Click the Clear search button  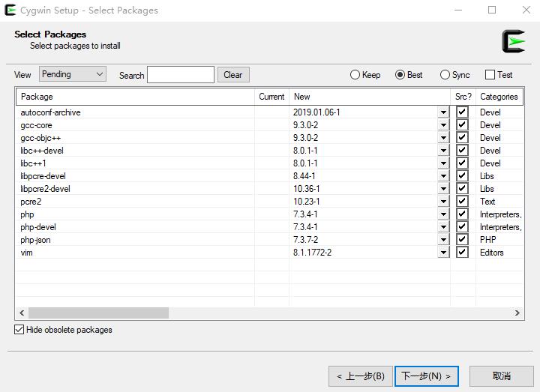(x=233, y=75)
